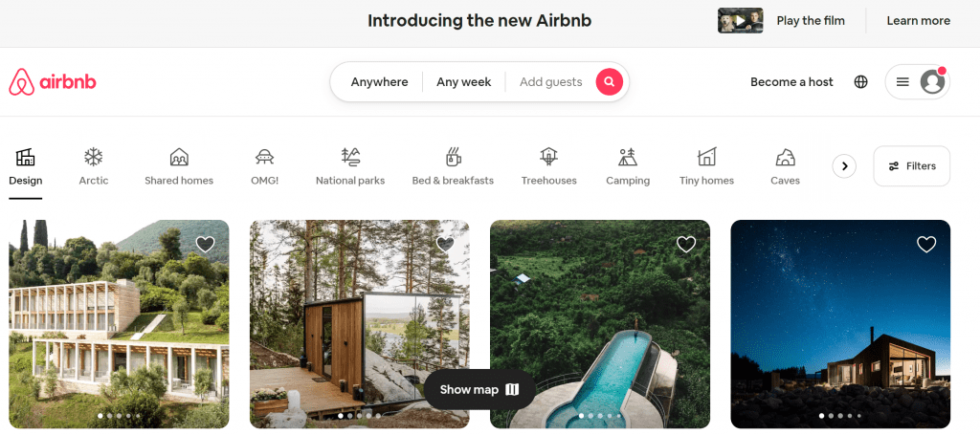The height and width of the screenshot is (435, 980).
Task: Select the Tiny homes category
Action: pyautogui.click(x=706, y=166)
